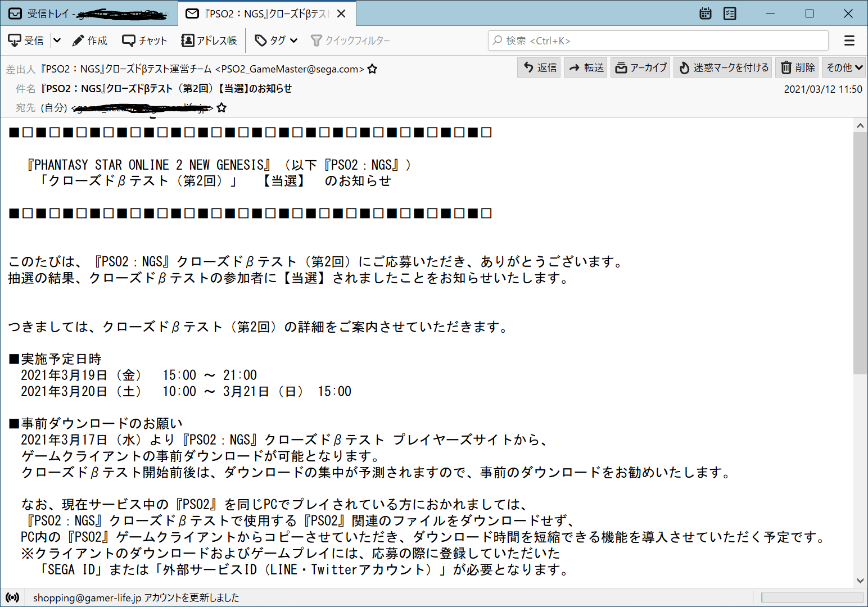Screen dimensions: 868x607
Task: Click sender address PSO2_GameMaster@sega.com
Action: tap(290, 69)
